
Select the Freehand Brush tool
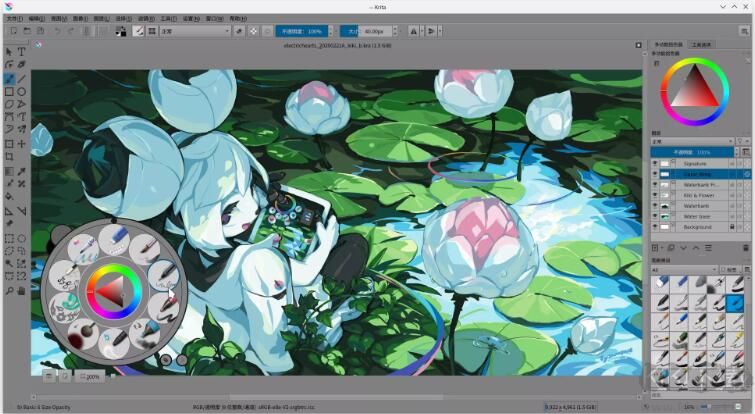click(x=9, y=78)
